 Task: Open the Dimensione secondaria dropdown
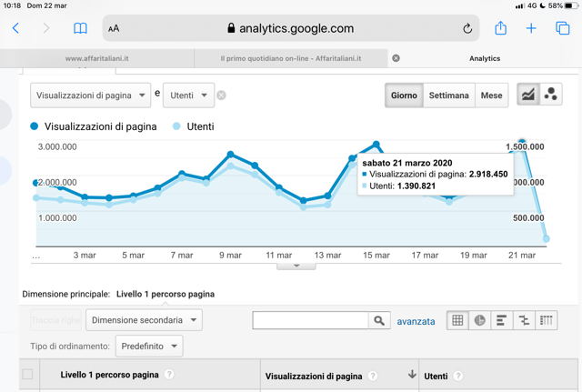coord(144,320)
